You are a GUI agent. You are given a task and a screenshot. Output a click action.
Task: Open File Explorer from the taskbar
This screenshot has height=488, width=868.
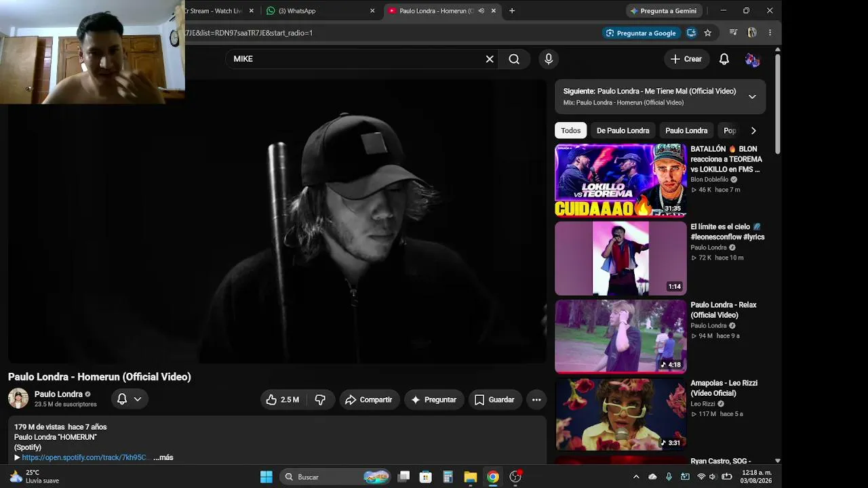[x=470, y=477]
